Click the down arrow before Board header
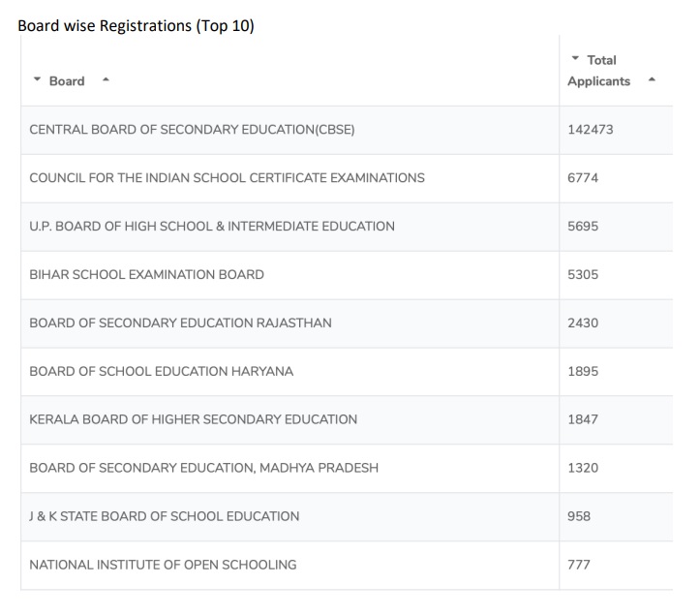This screenshot has width=700, height=615. click(36, 81)
